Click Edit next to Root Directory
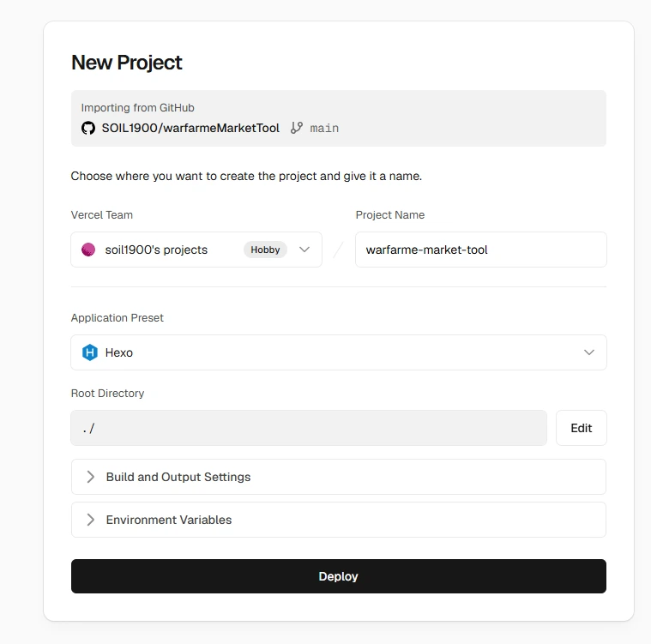The image size is (651, 644). [582, 428]
